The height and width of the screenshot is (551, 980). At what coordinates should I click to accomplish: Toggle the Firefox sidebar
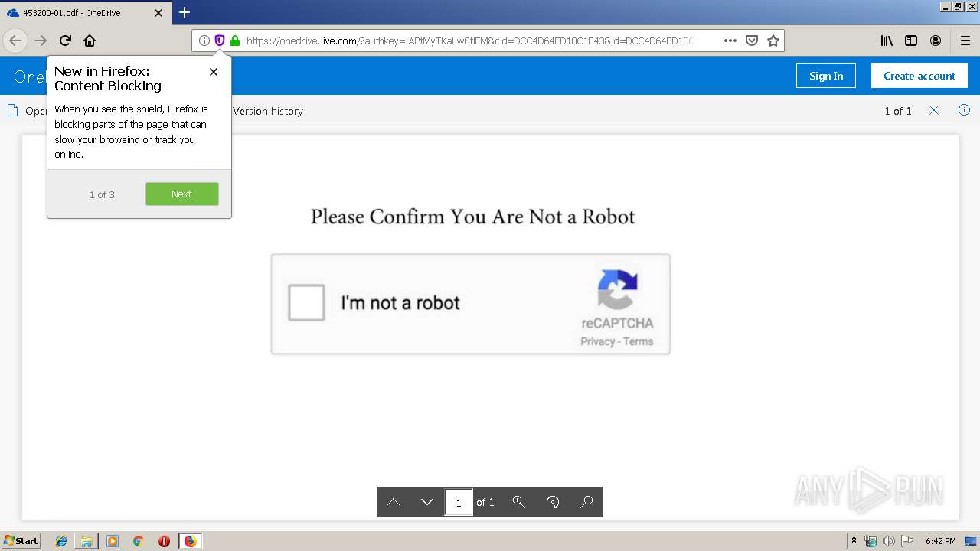[x=911, y=41]
